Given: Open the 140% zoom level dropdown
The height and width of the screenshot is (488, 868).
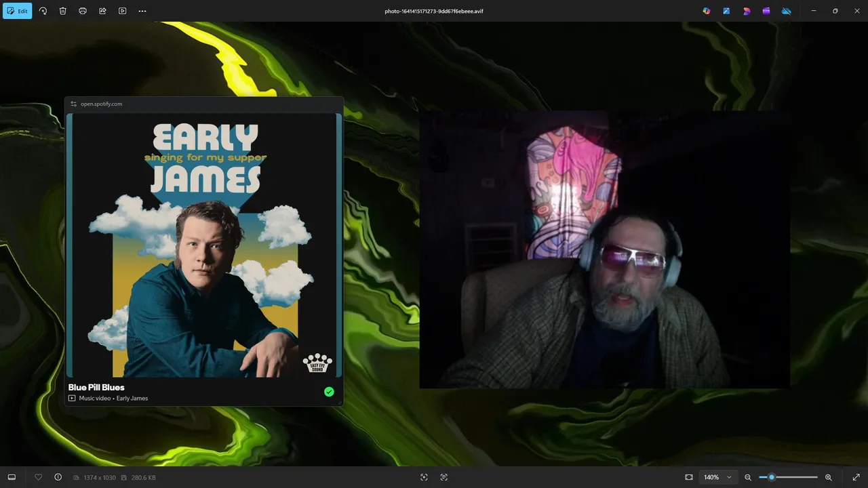Looking at the screenshot, I should [717, 477].
